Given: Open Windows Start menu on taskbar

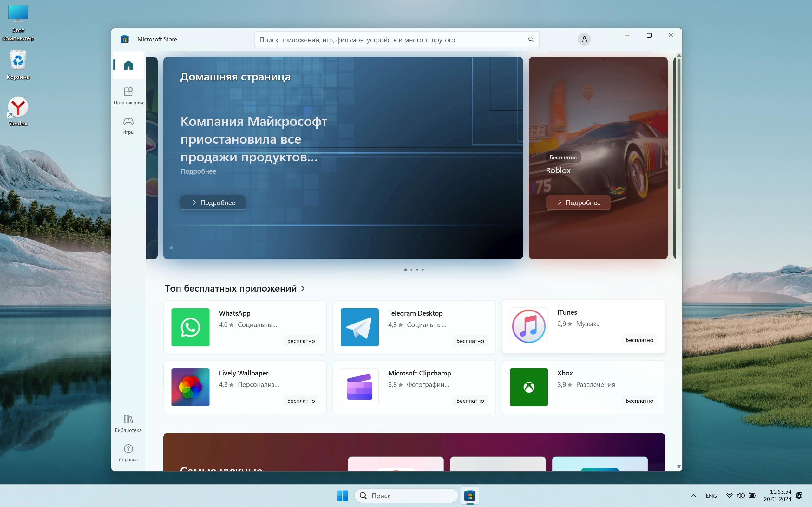Looking at the screenshot, I should click(342, 496).
